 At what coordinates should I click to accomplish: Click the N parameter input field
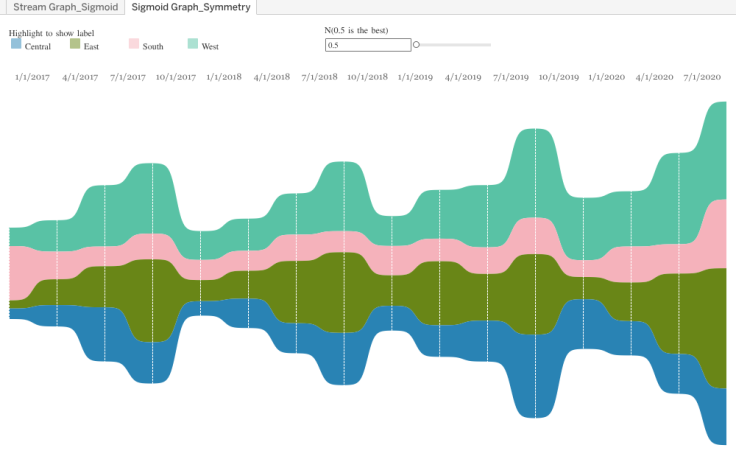367,45
